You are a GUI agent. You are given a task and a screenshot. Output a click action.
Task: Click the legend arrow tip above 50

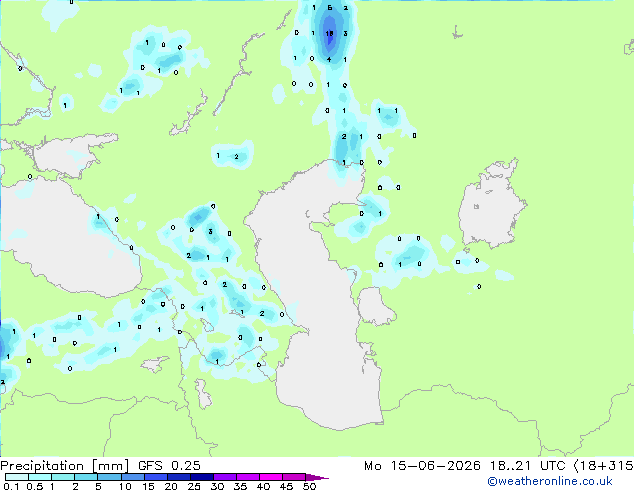[x=317, y=477]
